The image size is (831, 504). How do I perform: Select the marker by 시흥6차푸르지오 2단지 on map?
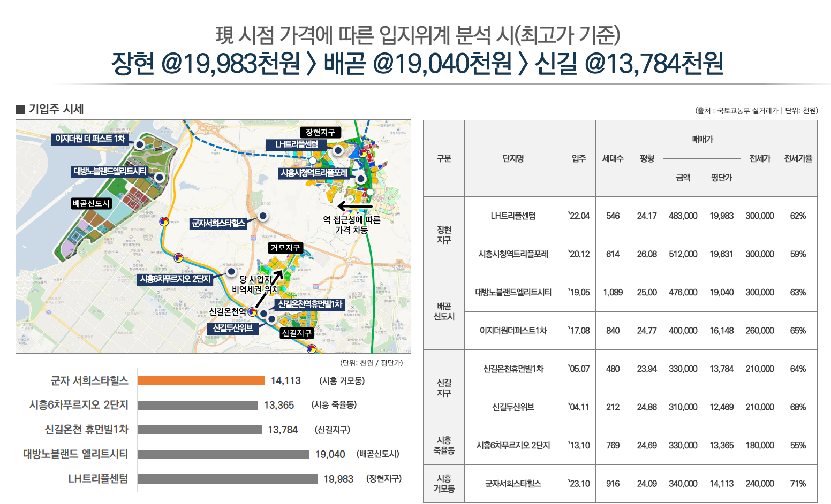pyautogui.click(x=231, y=272)
